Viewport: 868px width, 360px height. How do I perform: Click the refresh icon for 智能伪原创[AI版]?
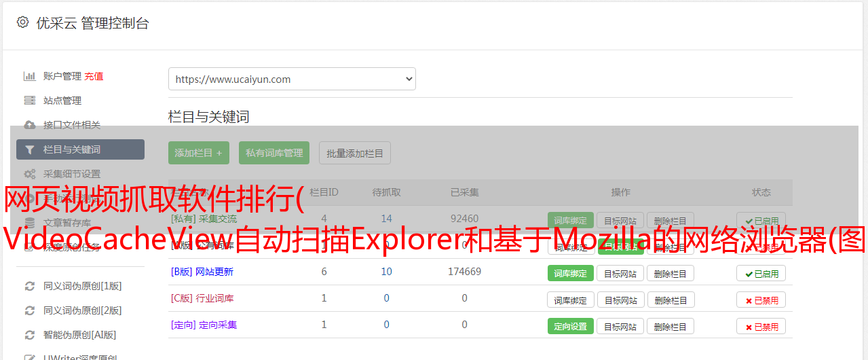pyautogui.click(x=29, y=335)
